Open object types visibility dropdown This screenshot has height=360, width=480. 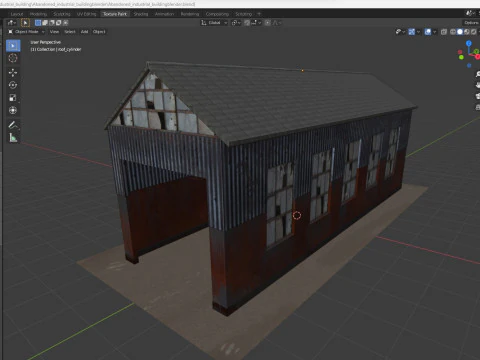coord(400,32)
